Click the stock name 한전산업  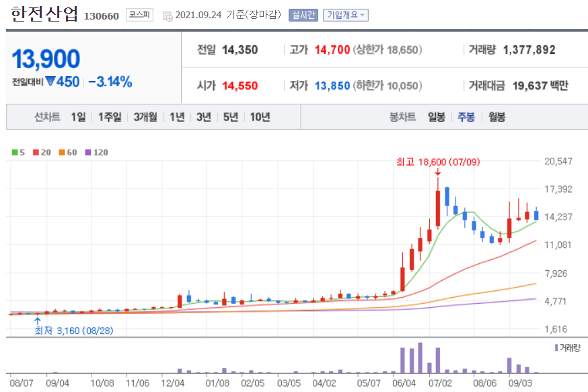point(44,14)
